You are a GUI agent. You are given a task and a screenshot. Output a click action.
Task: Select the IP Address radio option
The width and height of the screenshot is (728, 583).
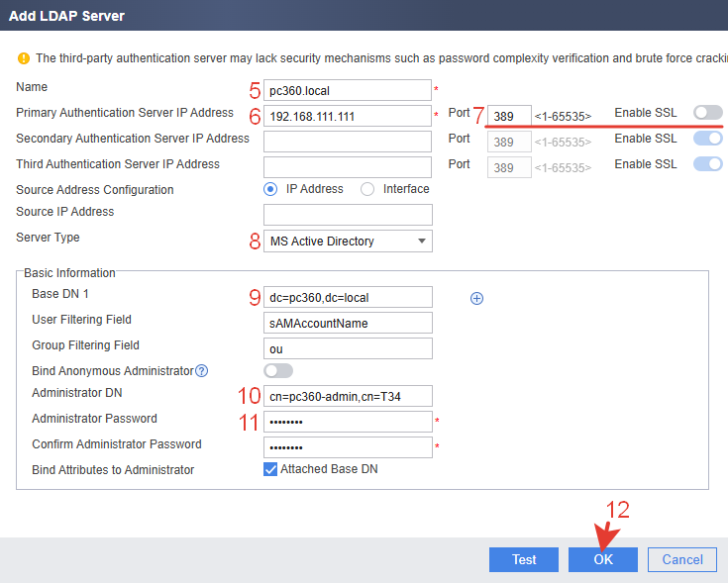pos(270,189)
